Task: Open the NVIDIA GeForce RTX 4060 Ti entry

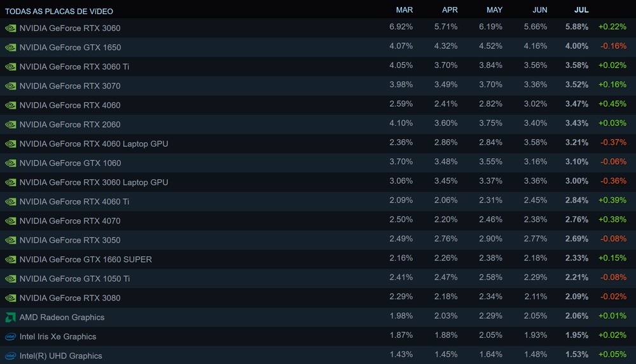Action: click(x=74, y=201)
